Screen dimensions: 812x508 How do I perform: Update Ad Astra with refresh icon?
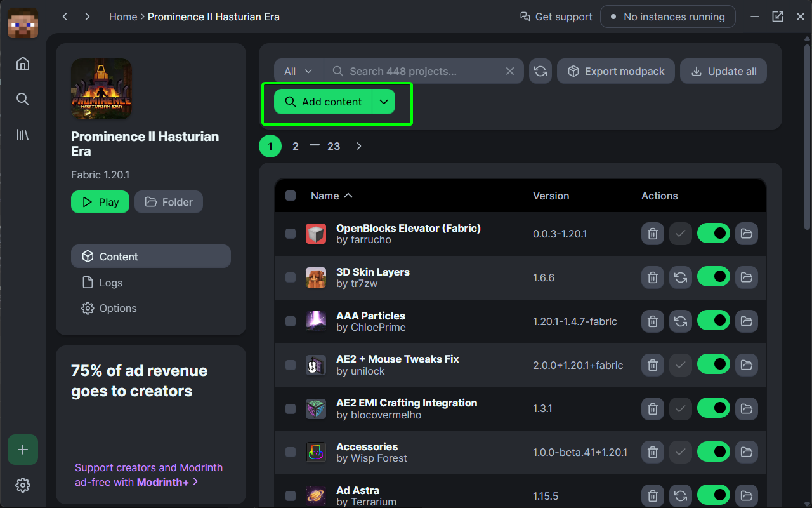pos(681,495)
